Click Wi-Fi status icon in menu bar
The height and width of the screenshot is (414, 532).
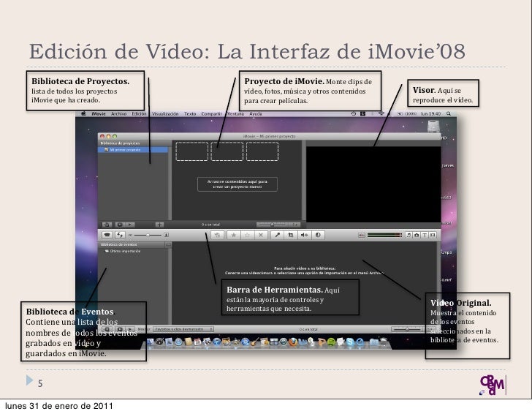click(381, 114)
